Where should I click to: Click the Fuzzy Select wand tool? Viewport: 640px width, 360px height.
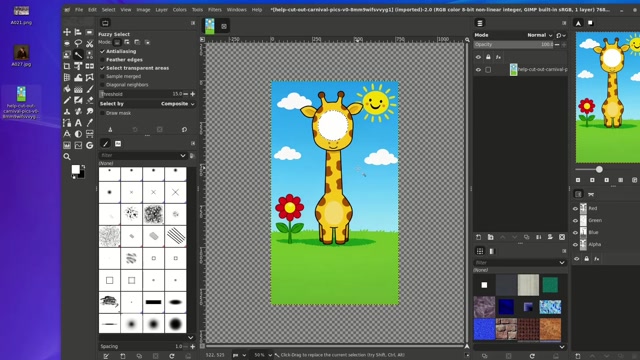click(x=78, y=55)
